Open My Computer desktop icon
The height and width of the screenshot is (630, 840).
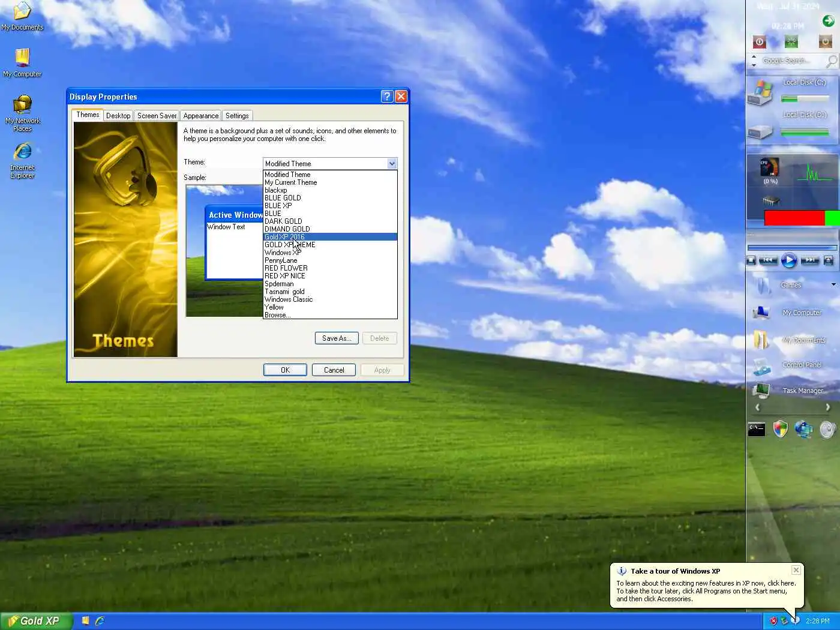[22, 63]
